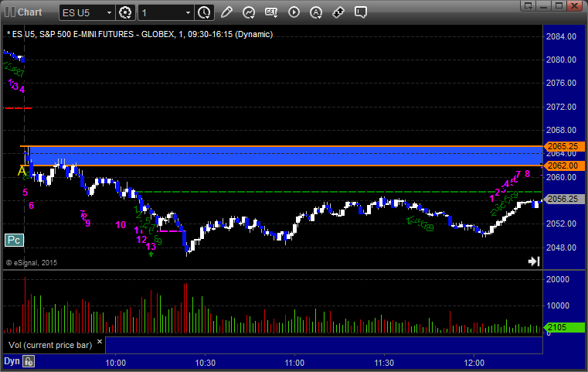The height and width of the screenshot is (372, 588).
Task: Open the chat comment bubble icon
Action: coord(361,13)
